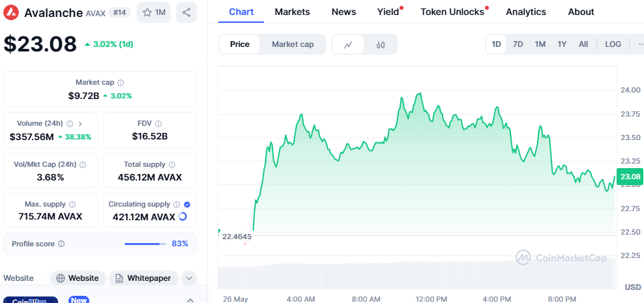Click the 24.00 price axis label
This screenshot has height=303, width=644.
coord(630,90)
